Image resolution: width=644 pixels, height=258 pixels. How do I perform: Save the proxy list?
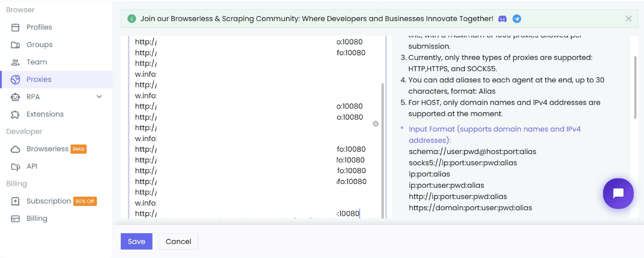(x=137, y=242)
